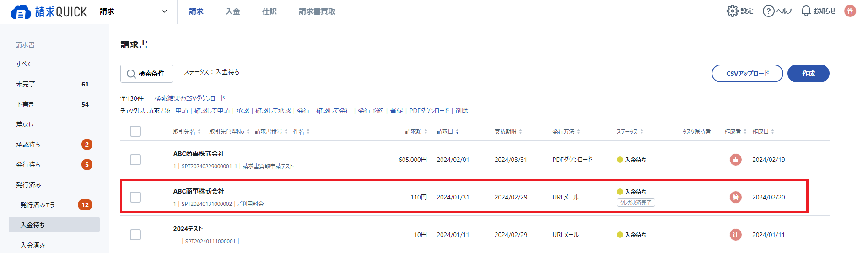The width and height of the screenshot is (868, 253).
Task: Switch to the 請求書買取 top tab
Action: [x=317, y=11]
